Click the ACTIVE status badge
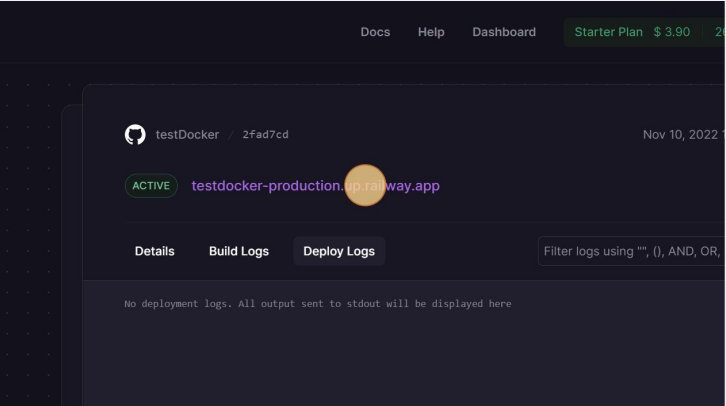This screenshot has width=726, height=406. tap(151, 186)
